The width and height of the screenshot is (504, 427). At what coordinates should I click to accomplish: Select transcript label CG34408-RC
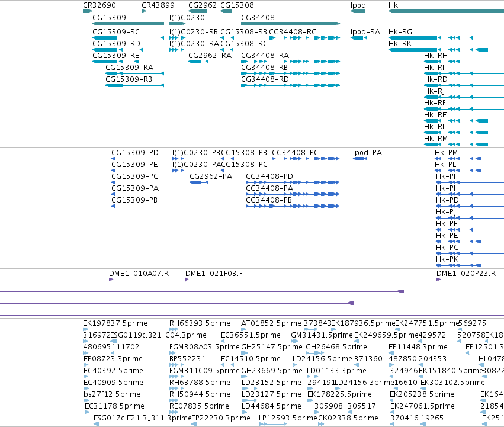coord(293,32)
